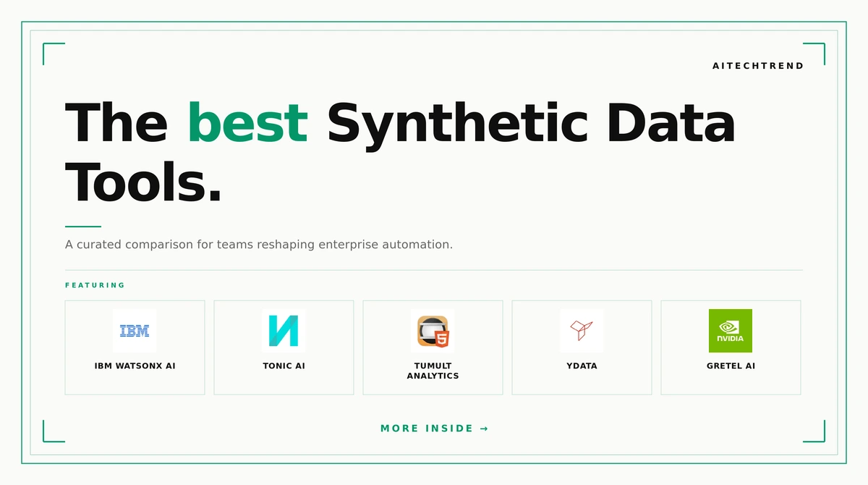Click the Tonic AI logo icon
The height and width of the screenshot is (485, 868).
(284, 331)
